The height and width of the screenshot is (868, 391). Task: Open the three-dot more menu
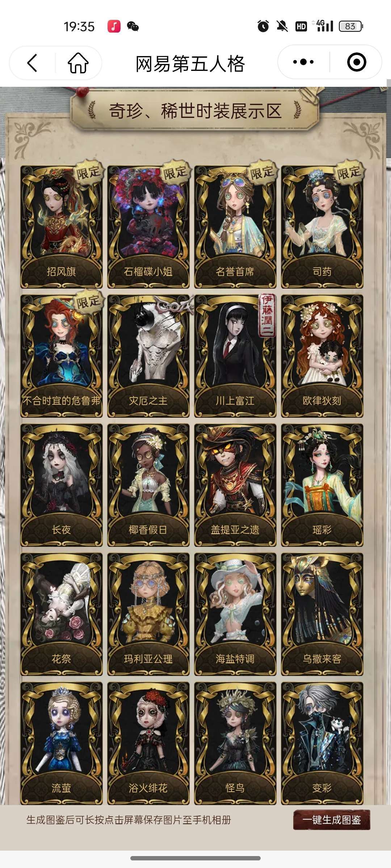(303, 62)
